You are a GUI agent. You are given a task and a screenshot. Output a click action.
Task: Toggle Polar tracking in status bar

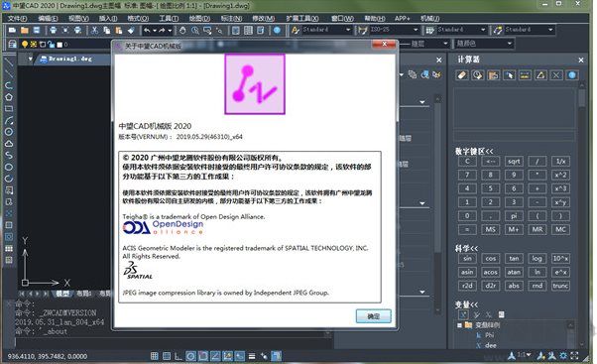coord(190,356)
